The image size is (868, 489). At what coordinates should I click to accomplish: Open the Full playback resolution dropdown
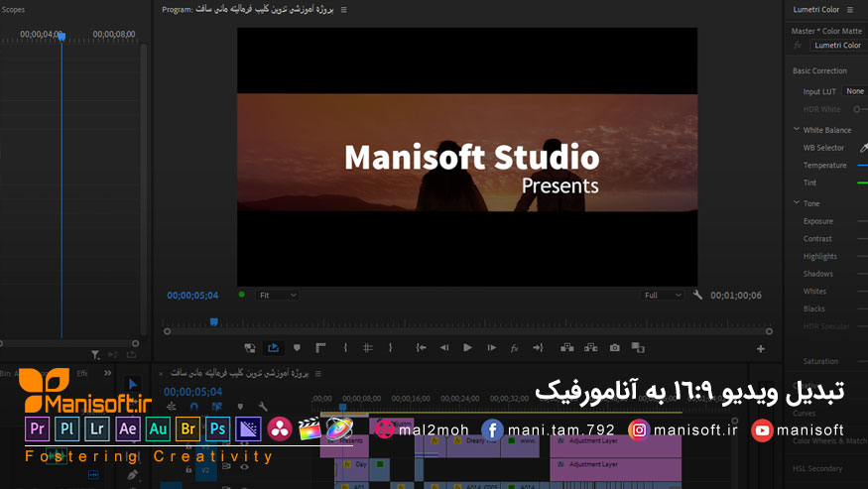[662, 296]
